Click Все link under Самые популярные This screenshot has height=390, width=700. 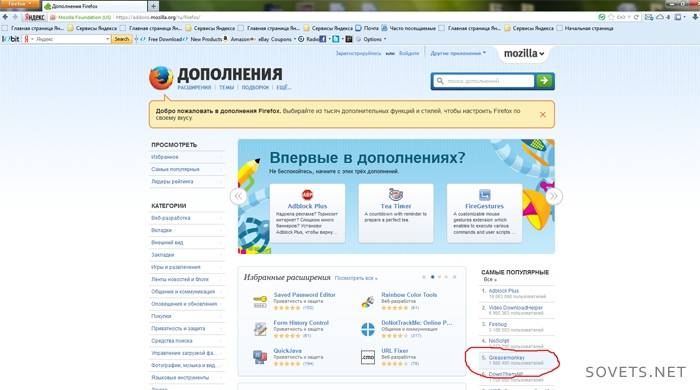pyautogui.click(x=490, y=279)
